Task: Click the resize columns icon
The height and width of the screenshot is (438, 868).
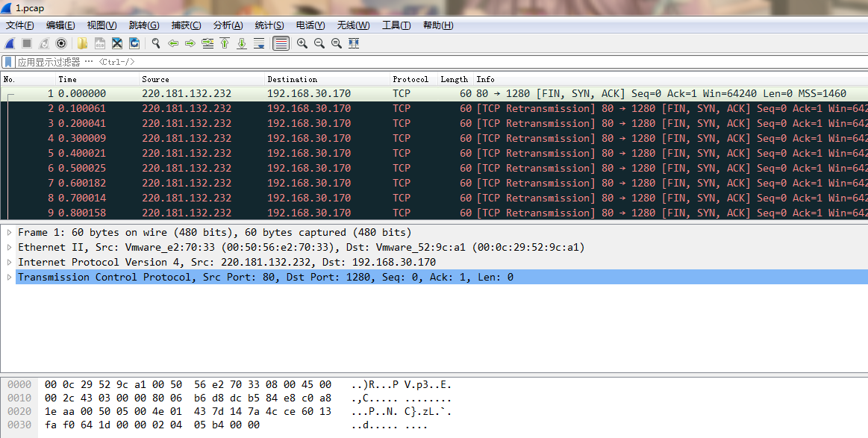Action: pyautogui.click(x=354, y=43)
